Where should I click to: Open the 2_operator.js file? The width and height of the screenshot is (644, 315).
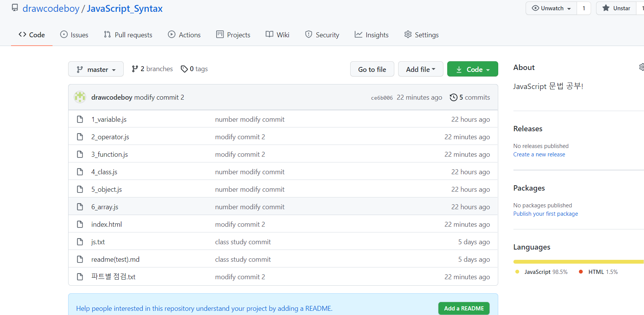(110, 137)
